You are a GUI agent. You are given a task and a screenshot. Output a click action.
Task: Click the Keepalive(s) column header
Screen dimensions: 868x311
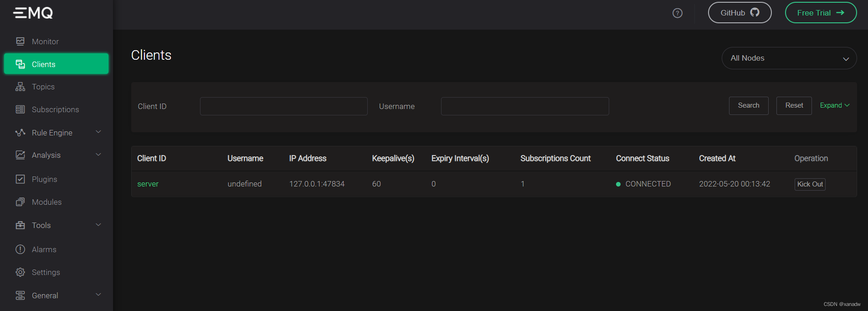(x=393, y=158)
